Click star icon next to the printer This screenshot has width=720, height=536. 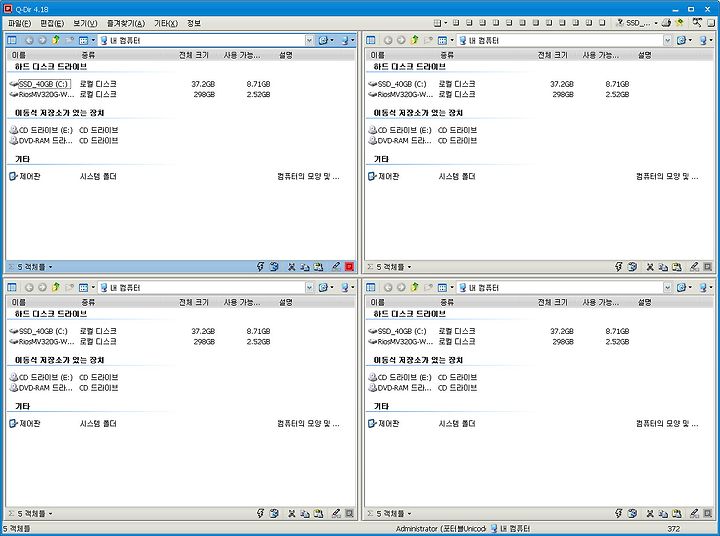pyautogui.click(x=679, y=23)
